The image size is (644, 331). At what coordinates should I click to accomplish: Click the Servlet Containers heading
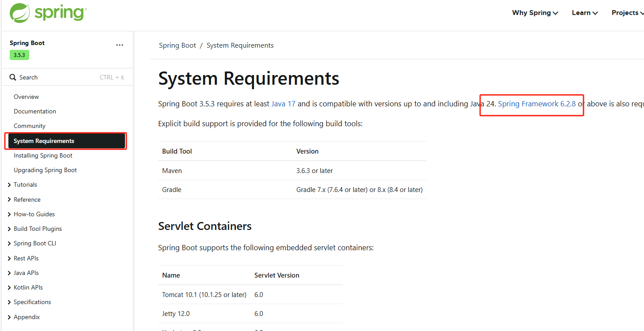tap(205, 226)
